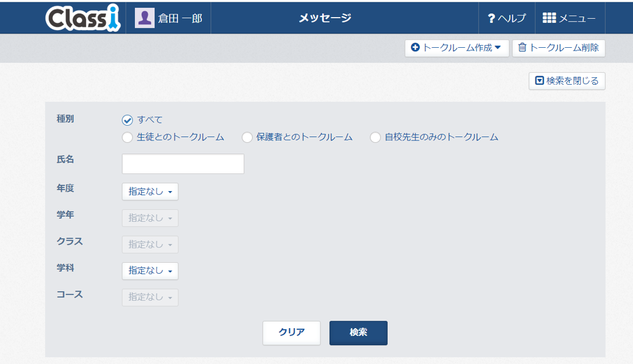Click the トークルーム削除 trash button
The height and width of the screenshot is (364, 633).
[558, 48]
